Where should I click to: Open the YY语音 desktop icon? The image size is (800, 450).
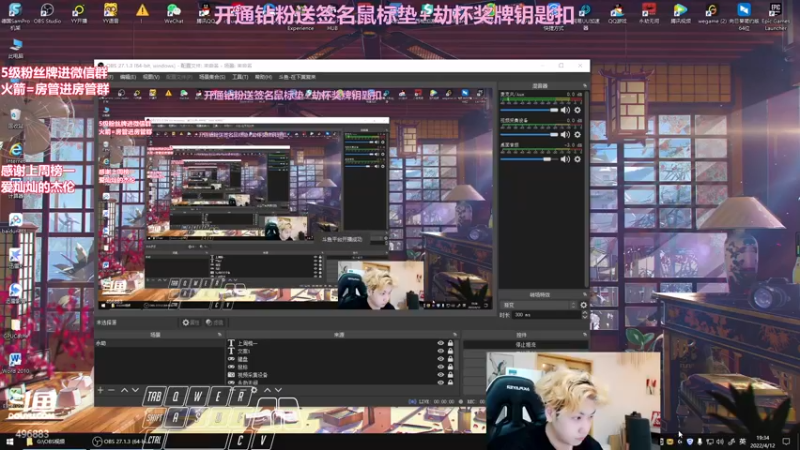[110, 13]
